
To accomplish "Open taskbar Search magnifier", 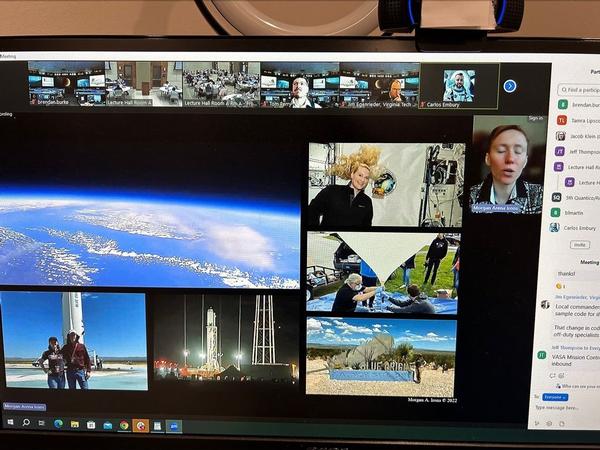I will (26, 422).
